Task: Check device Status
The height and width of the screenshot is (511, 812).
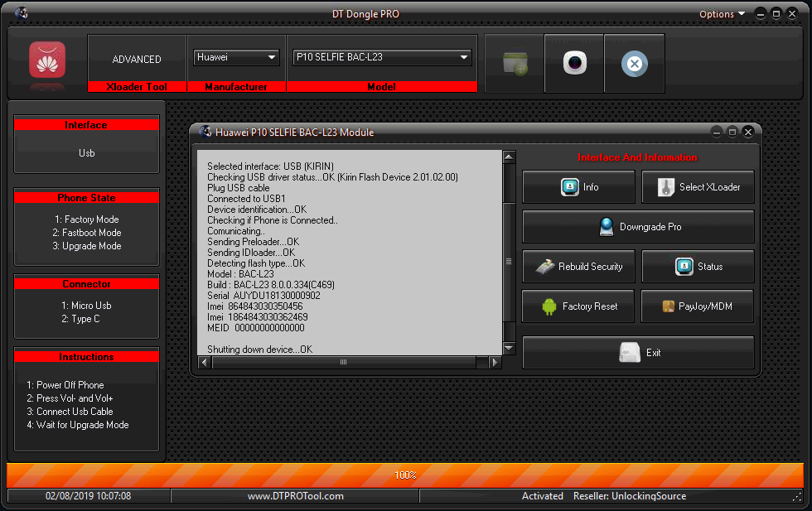Action: 698,267
